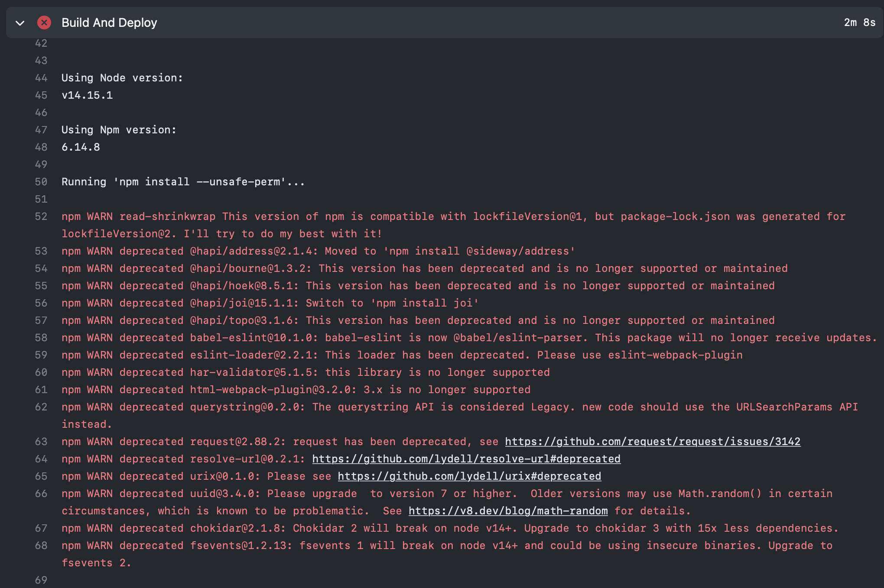The height and width of the screenshot is (588, 884).
Task: Click the querystring@0.2.0 deprecated warning
Action: tap(460, 416)
